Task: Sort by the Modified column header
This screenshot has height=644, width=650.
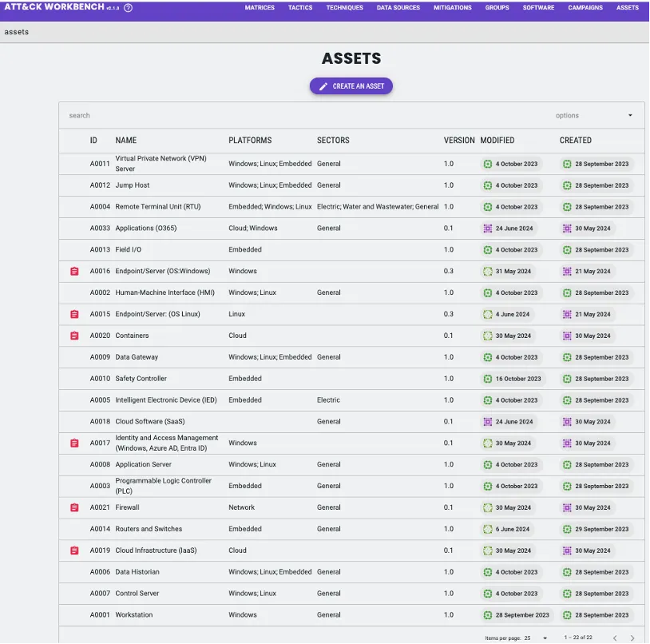Action: [x=497, y=141]
